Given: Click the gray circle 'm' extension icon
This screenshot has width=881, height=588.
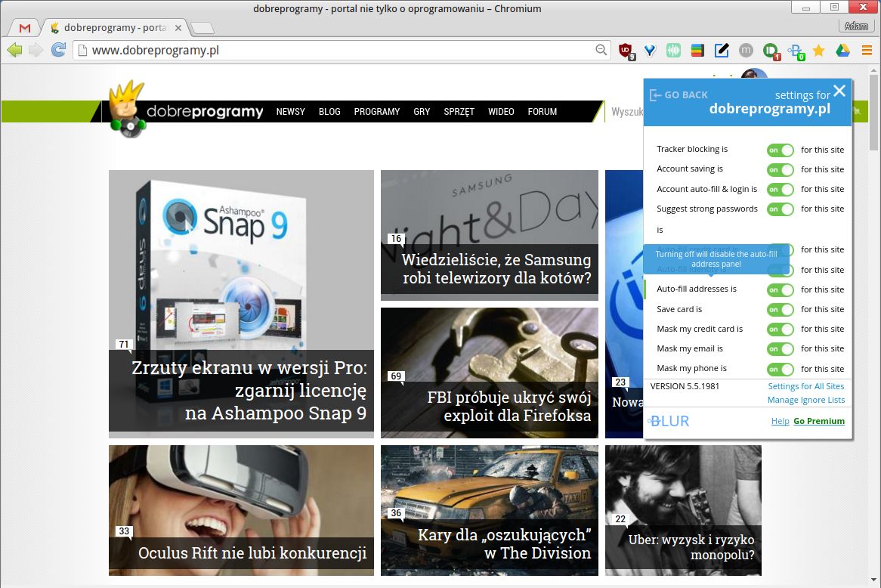Looking at the screenshot, I should tap(746, 51).
